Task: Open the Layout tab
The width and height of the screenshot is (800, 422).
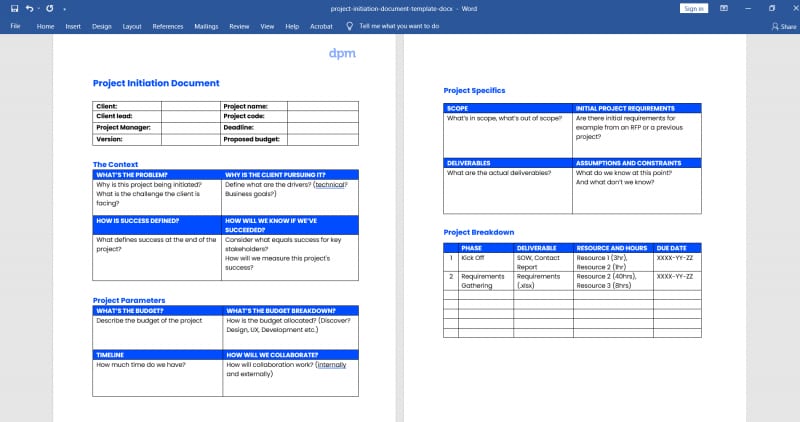Action: [x=132, y=26]
